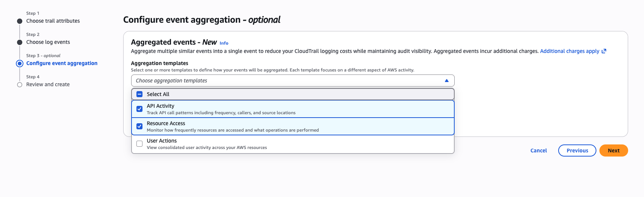This screenshot has width=644, height=197.
Task: Open the Additional charges apply link
Action: (570, 51)
